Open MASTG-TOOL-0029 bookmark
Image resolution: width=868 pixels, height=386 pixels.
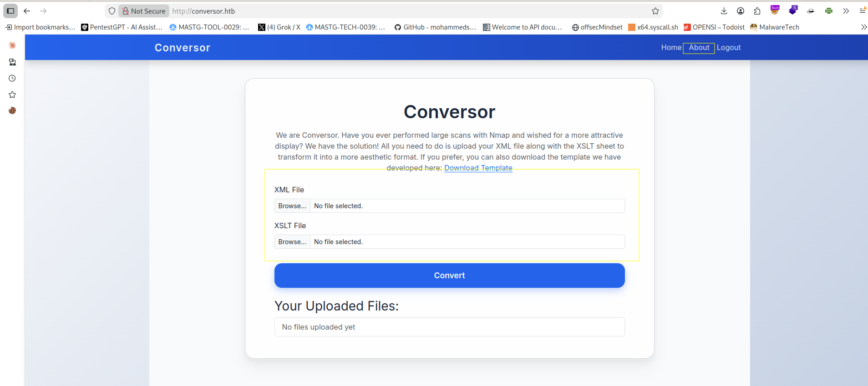[209, 27]
